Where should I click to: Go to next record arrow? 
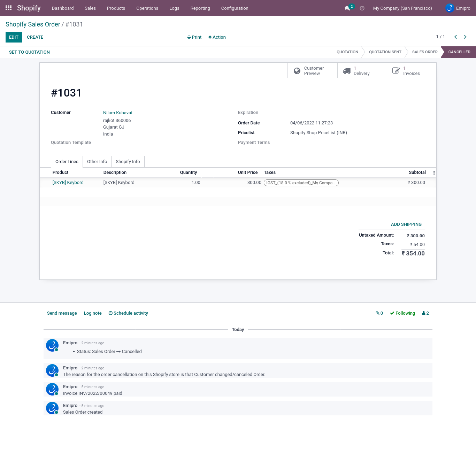click(x=465, y=37)
